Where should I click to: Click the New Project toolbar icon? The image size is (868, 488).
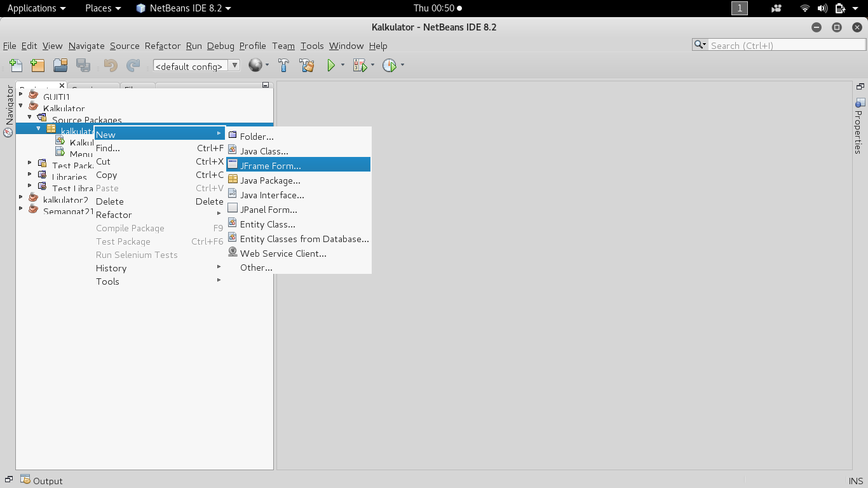click(x=37, y=65)
